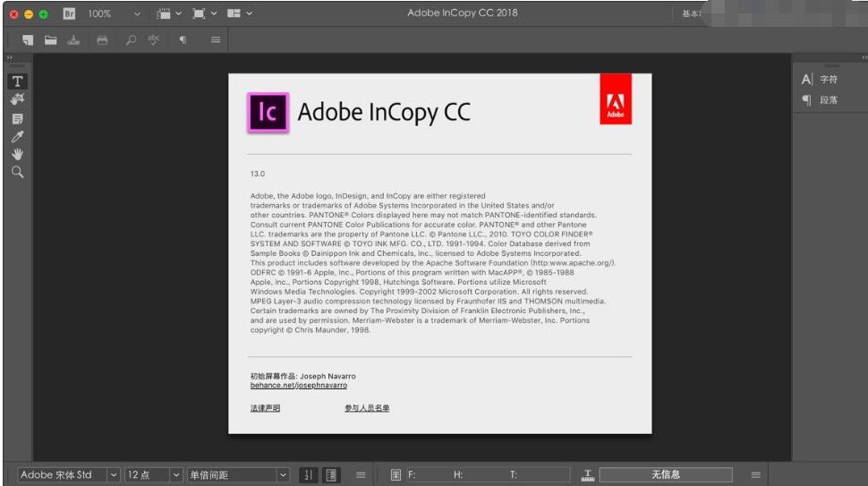Click the version number 13.0 text

[258, 174]
